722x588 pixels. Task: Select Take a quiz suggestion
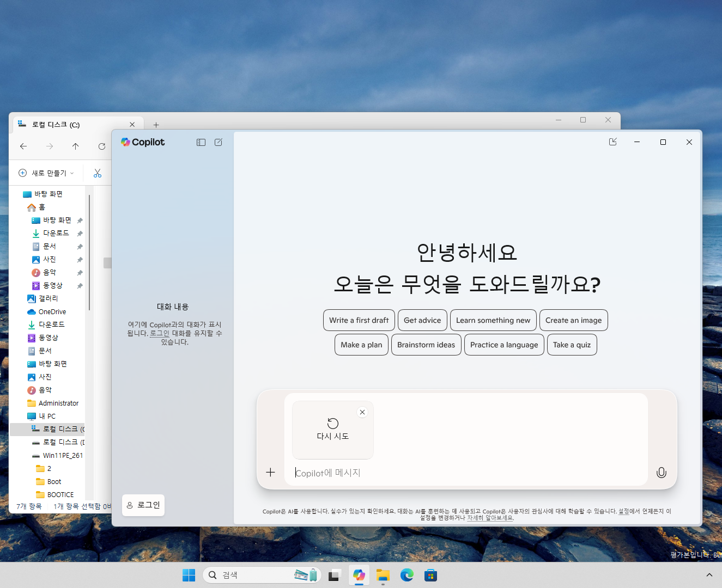tap(572, 345)
